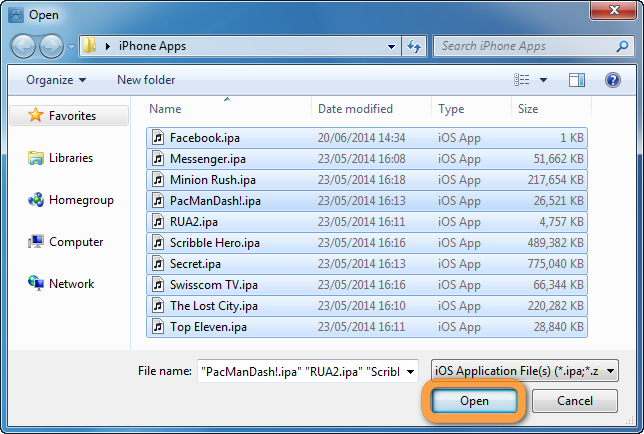Image resolution: width=644 pixels, height=434 pixels.
Task: Expand the address bar history dropdown
Action: coord(391,46)
